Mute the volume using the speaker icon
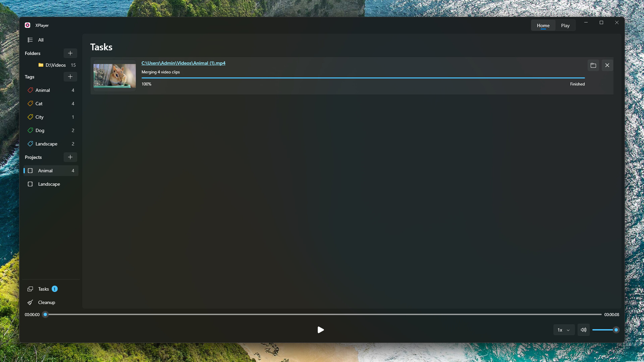The height and width of the screenshot is (362, 644). [584, 330]
